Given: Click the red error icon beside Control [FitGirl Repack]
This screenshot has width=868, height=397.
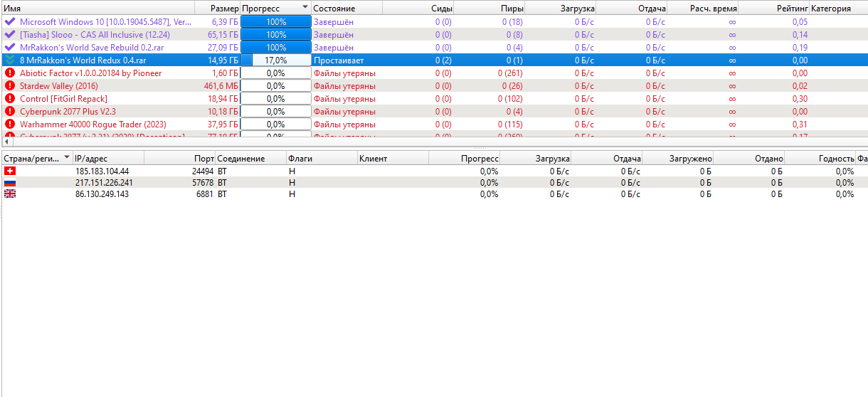Looking at the screenshot, I should (x=10, y=99).
